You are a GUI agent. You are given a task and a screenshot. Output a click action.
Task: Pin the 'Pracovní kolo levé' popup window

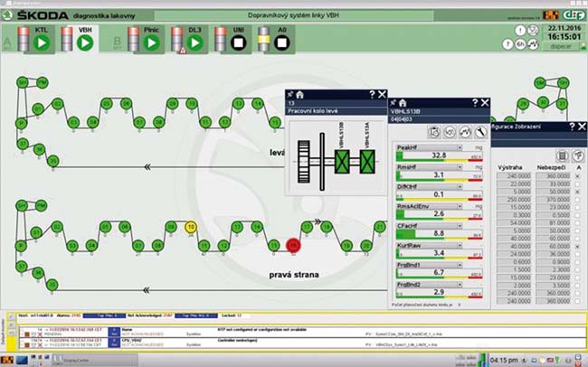click(290, 95)
